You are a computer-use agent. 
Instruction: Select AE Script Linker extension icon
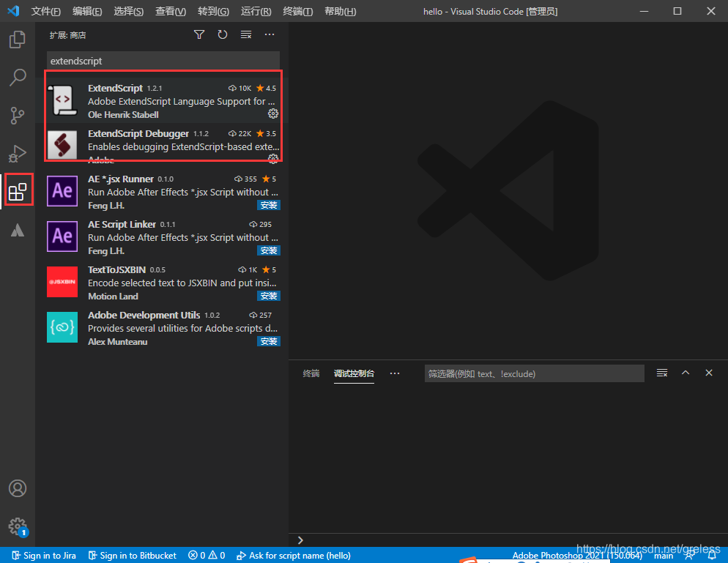62,236
